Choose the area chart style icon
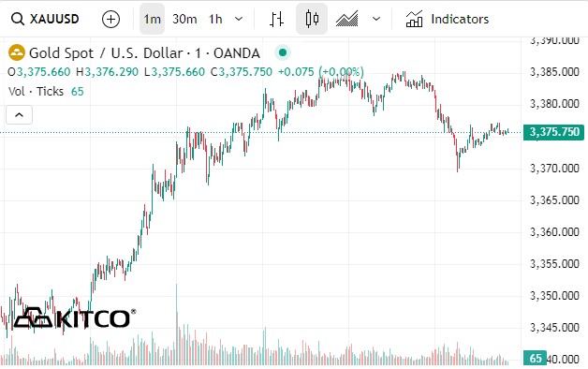 click(x=346, y=19)
